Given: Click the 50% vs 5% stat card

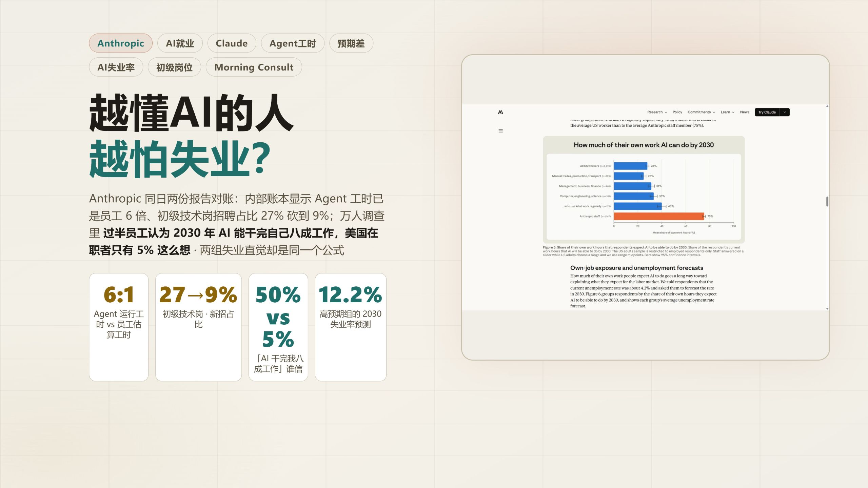Looking at the screenshot, I should [x=278, y=327].
